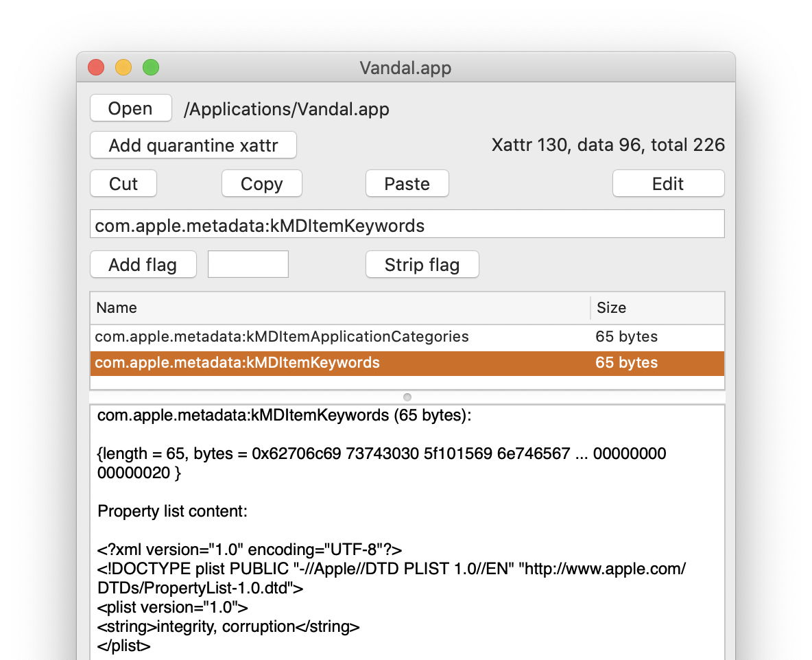The image size is (812, 660).
Task: Minimize window with the yellow button
Action: 123,68
